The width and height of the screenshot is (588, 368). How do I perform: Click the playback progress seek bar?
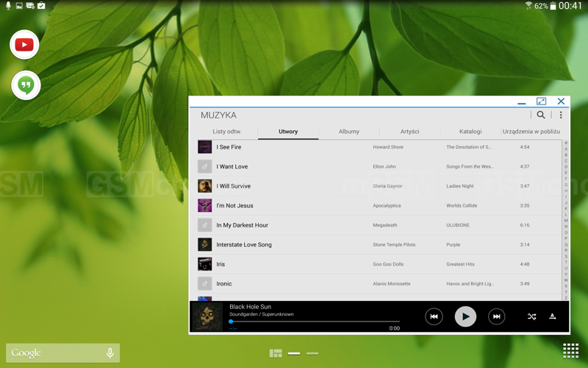(x=315, y=322)
